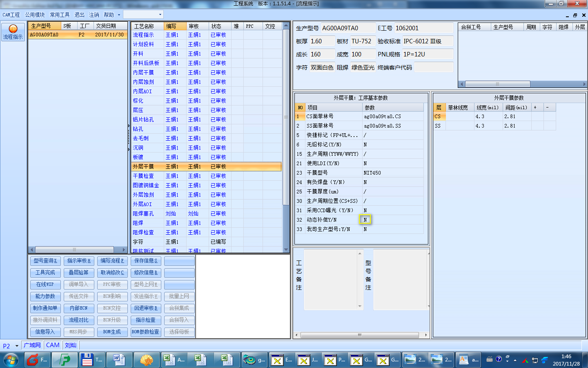Image resolution: width=588 pixels, height=368 pixels.
Task: Select the SS row in 外层干膜参数 table
Action: [494, 126]
